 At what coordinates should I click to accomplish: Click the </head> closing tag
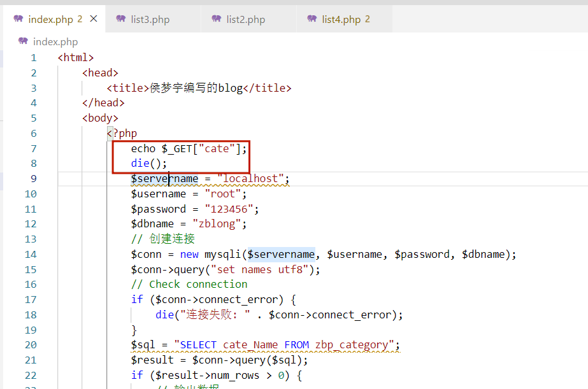[103, 103]
